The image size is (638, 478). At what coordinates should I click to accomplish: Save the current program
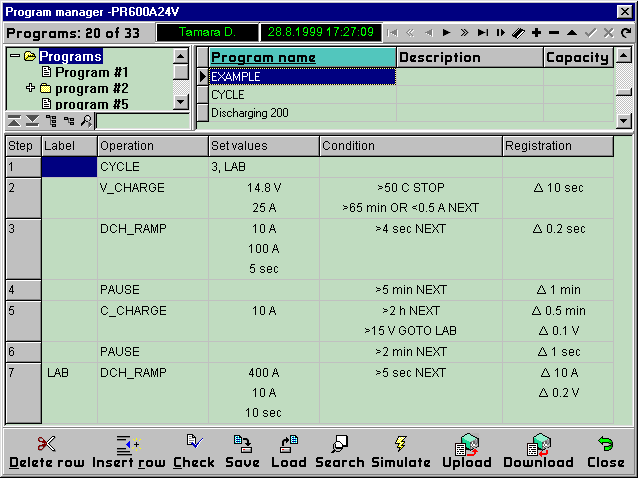pos(242,451)
